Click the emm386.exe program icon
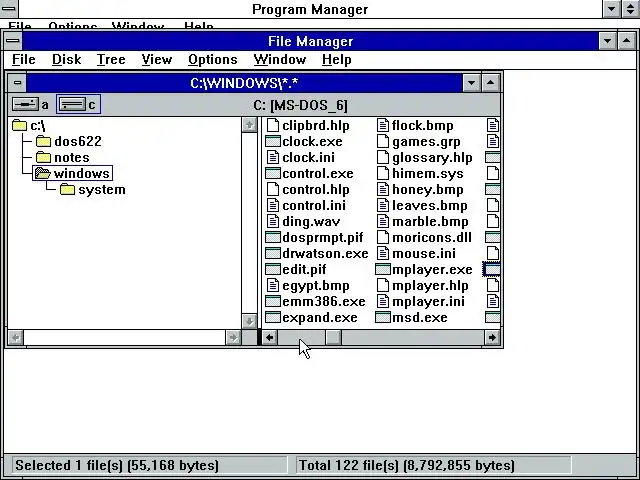This screenshot has width=640, height=480. tap(273, 301)
